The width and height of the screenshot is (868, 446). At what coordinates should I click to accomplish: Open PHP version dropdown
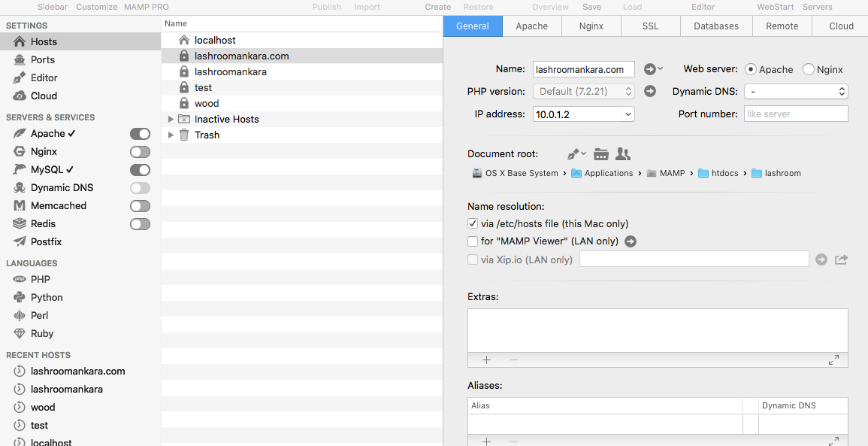click(583, 92)
